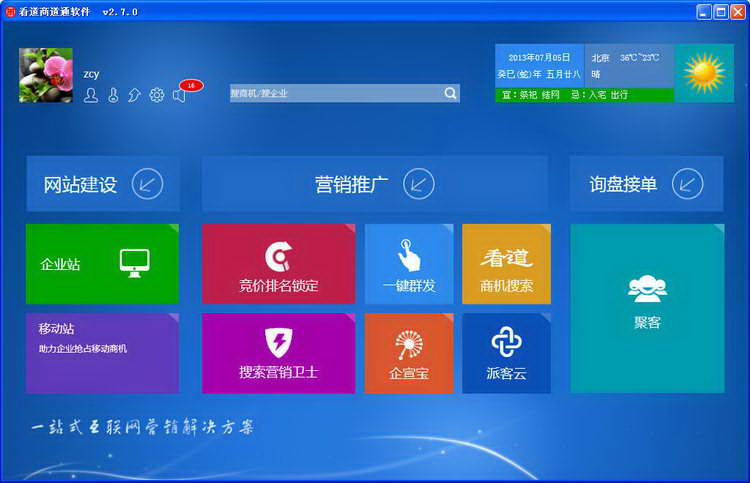Close the 看道商道通软件 window

click(738, 12)
